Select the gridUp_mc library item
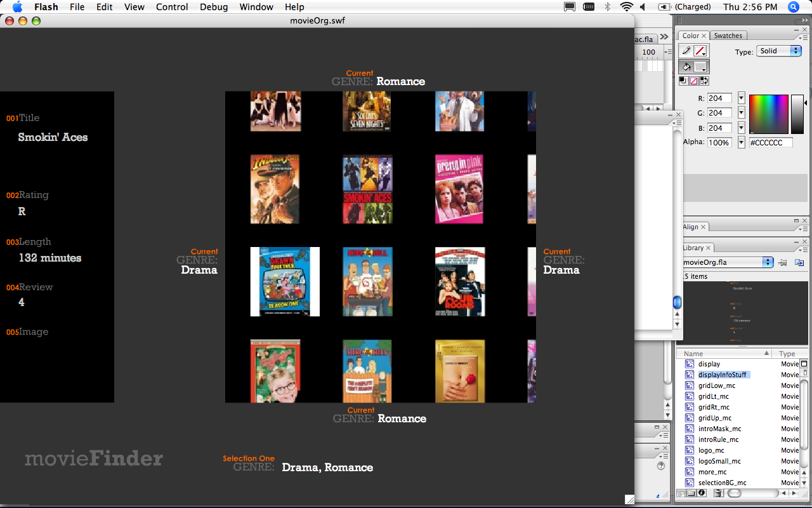Viewport: 812px width, 508px height. [715, 418]
